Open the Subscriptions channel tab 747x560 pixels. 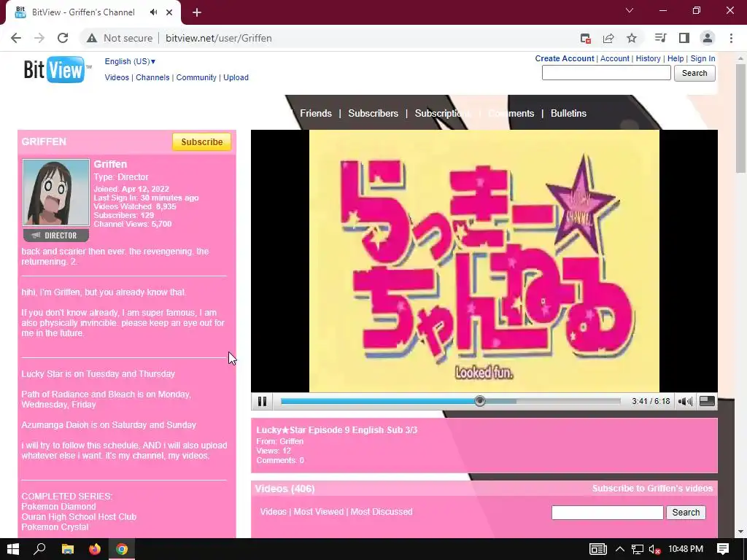tap(443, 113)
